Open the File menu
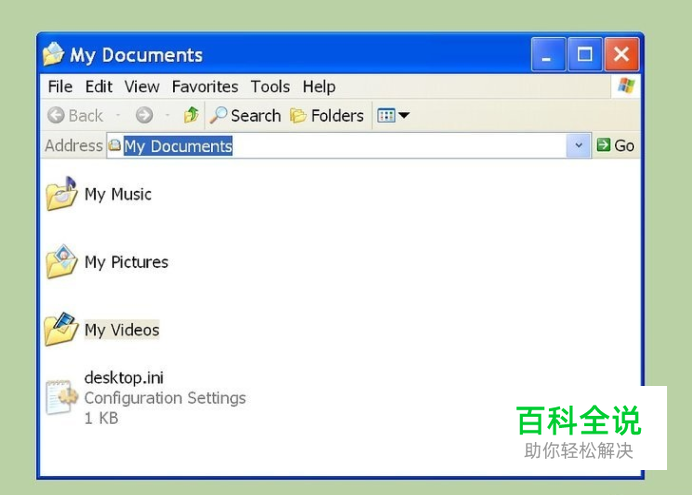This screenshot has height=495, width=692. click(x=60, y=86)
